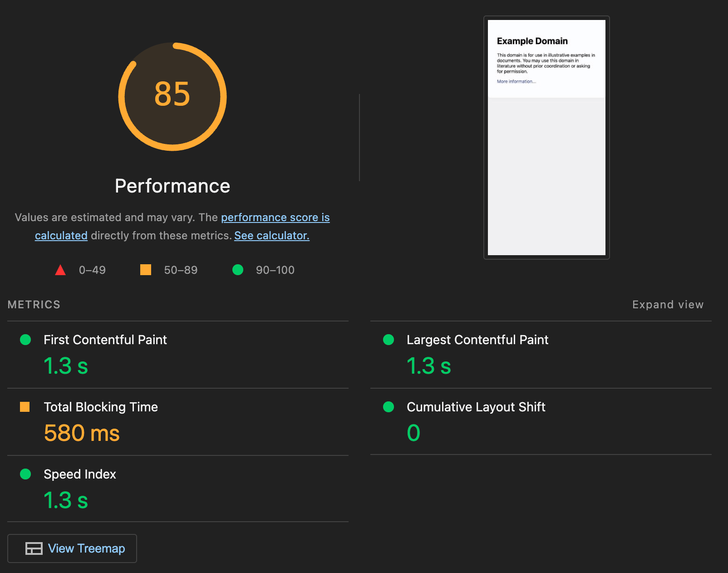This screenshot has width=728, height=573.
Task: Open the Example Domain page screenshot thumbnail
Action: pos(546,137)
